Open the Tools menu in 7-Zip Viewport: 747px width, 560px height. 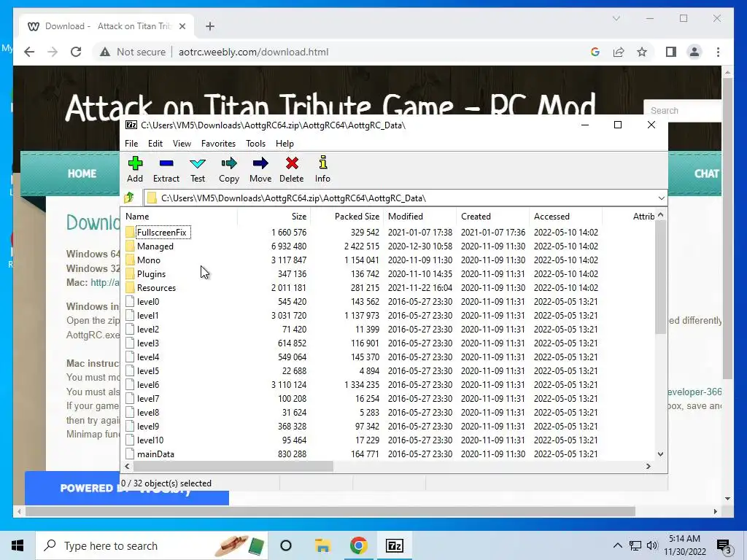255,144
